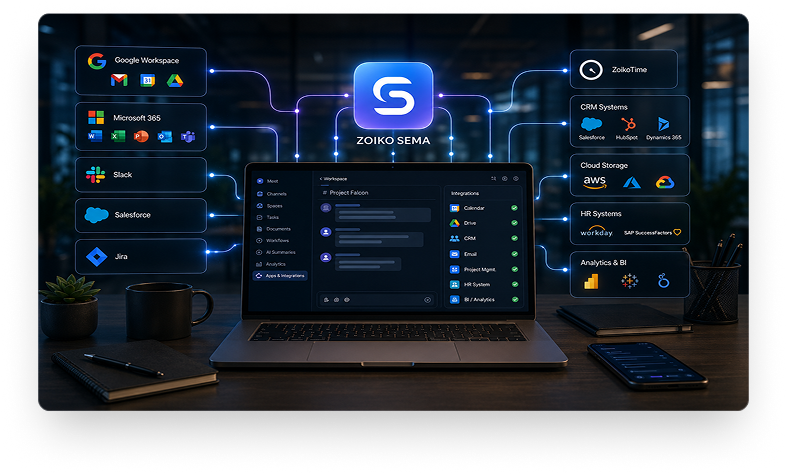Open AI Summaries in the laptop sidebar

(x=276, y=253)
